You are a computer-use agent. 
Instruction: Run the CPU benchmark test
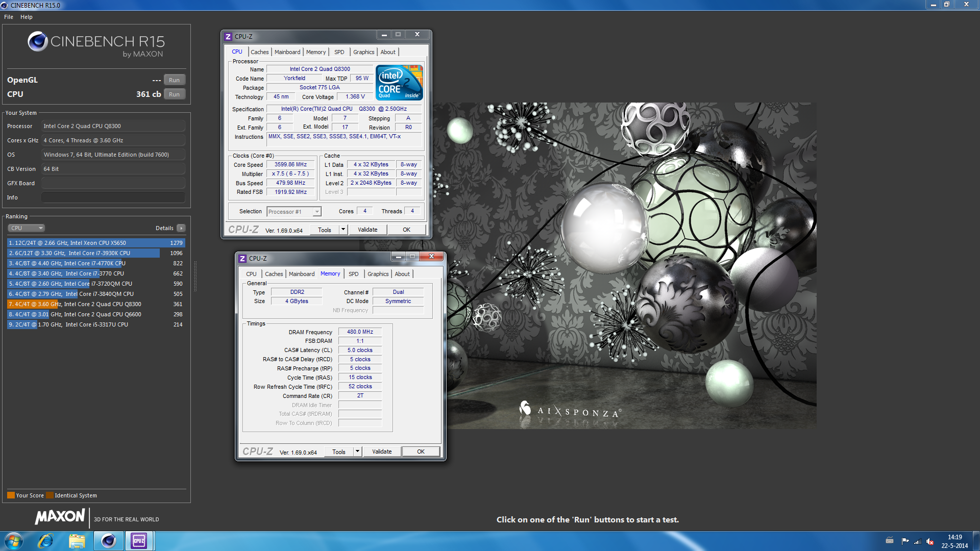[174, 94]
